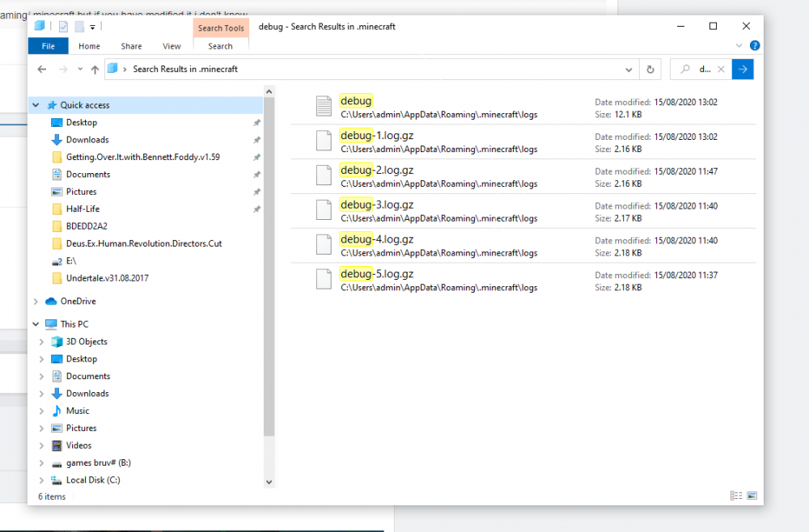Unpin Downloads using its pin icon

(257, 140)
